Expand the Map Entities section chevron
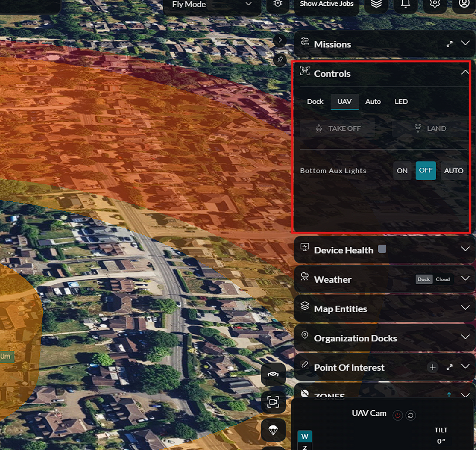The width and height of the screenshot is (476, 450). coord(465,308)
